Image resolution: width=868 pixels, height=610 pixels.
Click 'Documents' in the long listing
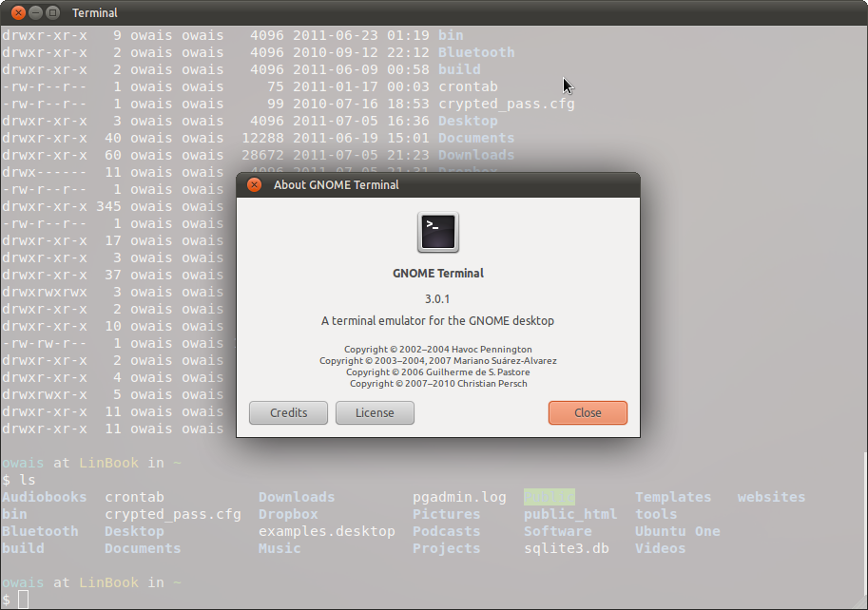(476, 138)
